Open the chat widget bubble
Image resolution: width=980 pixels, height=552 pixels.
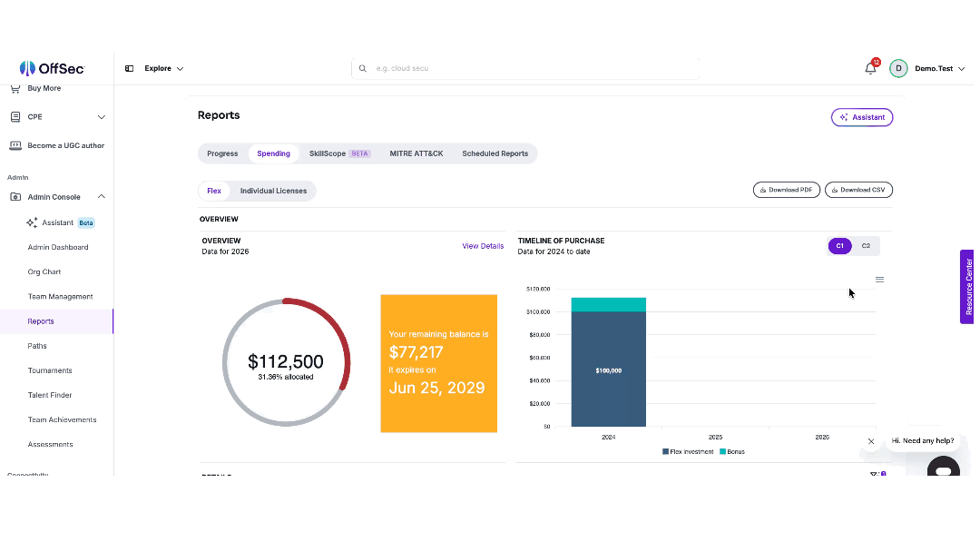coord(943,467)
